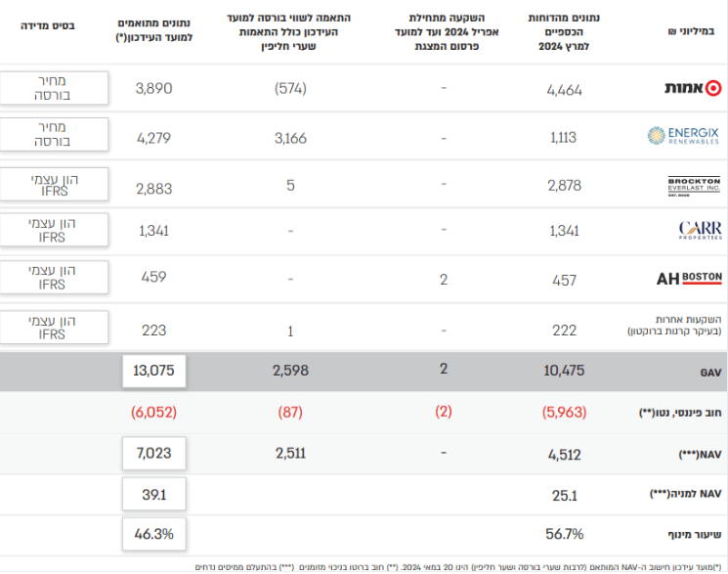Click the AH Boston row IFRS equity box
728x574 pixels.
(54, 277)
